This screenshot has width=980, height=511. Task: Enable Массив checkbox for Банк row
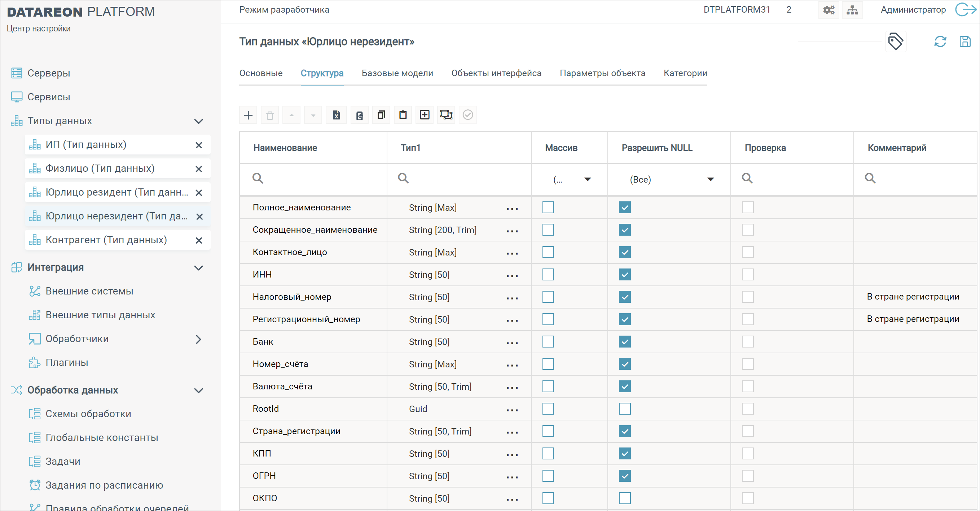point(548,342)
